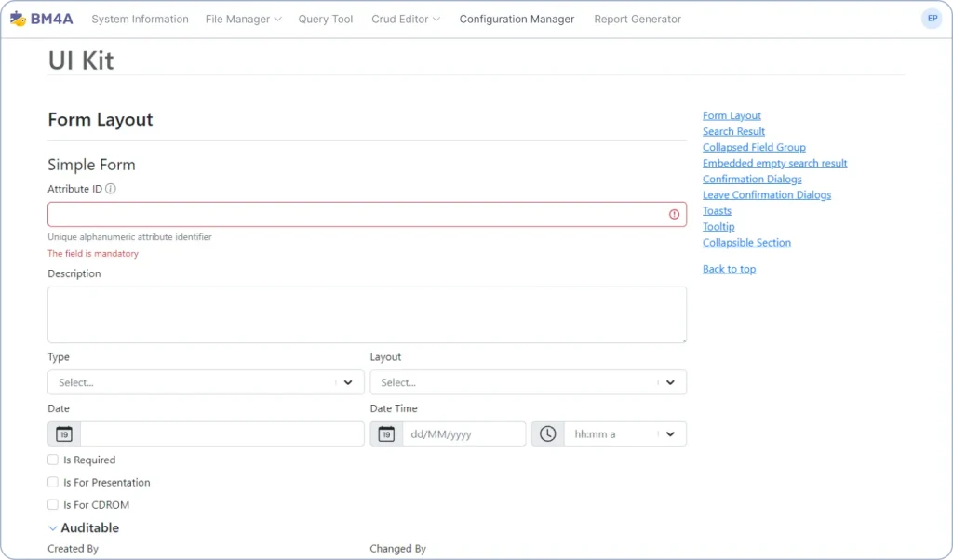Expand the File Manager menu
This screenshot has height=560, width=953.
tap(243, 20)
